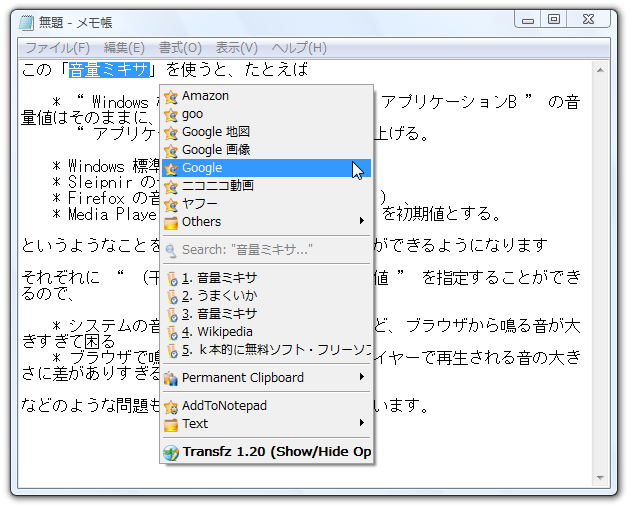The image size is (629, 508).
Task: Click the scrollbar down arrow
Action: pos(600,478)
